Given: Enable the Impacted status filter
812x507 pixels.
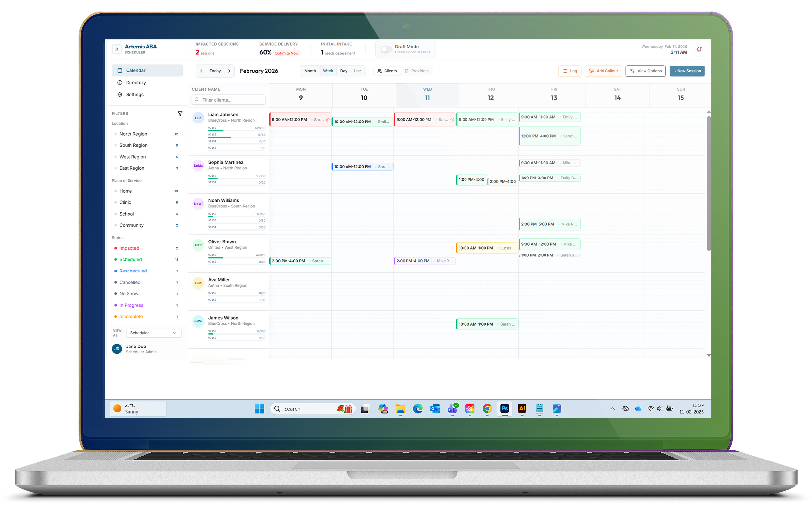Looking at the screenshot, I should 129,248.
